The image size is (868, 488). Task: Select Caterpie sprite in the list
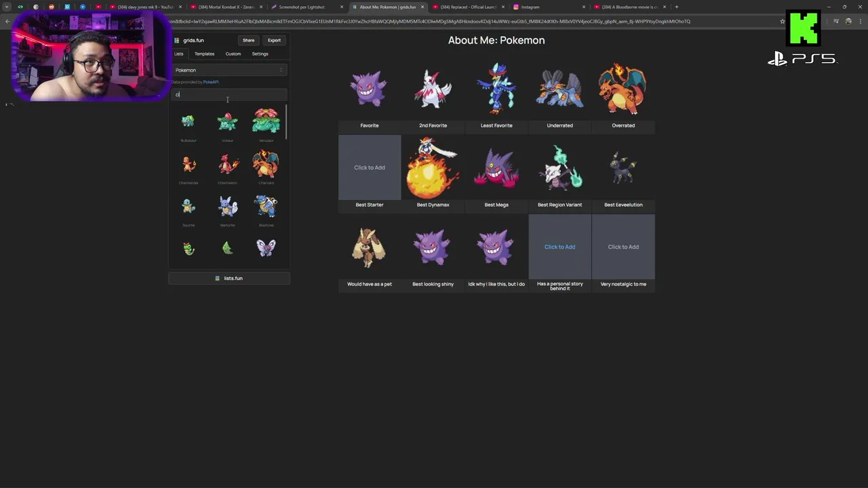coord(189,248)
